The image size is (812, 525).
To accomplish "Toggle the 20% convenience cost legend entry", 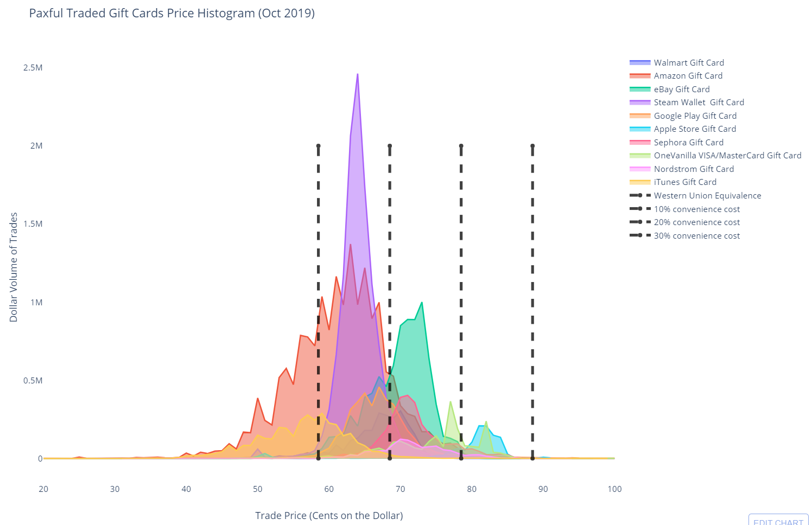I will (685, 222).
